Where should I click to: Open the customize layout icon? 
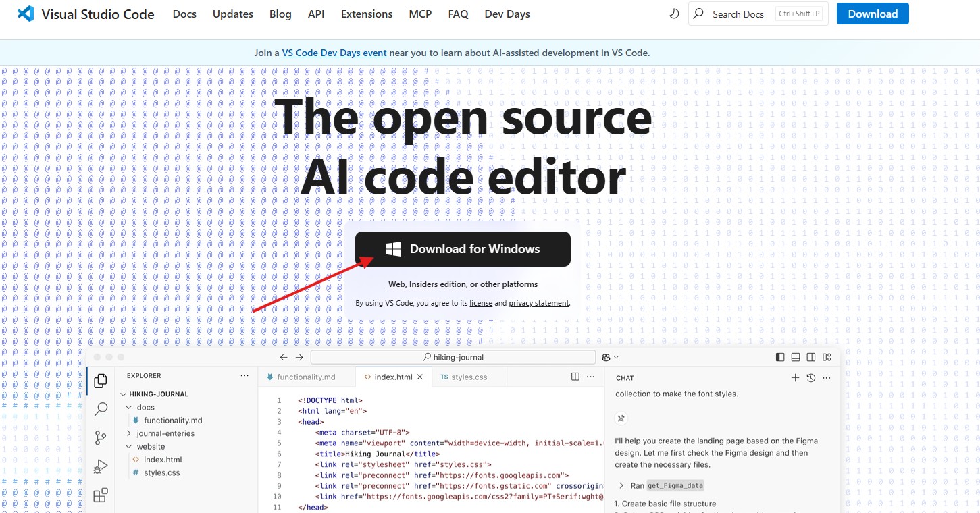tap(827, 357)
